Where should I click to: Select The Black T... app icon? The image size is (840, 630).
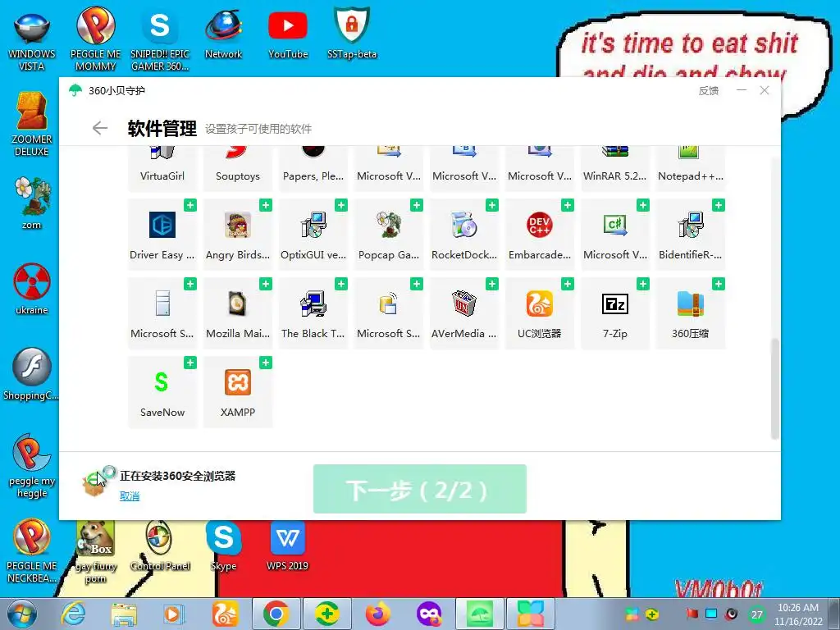313,304
